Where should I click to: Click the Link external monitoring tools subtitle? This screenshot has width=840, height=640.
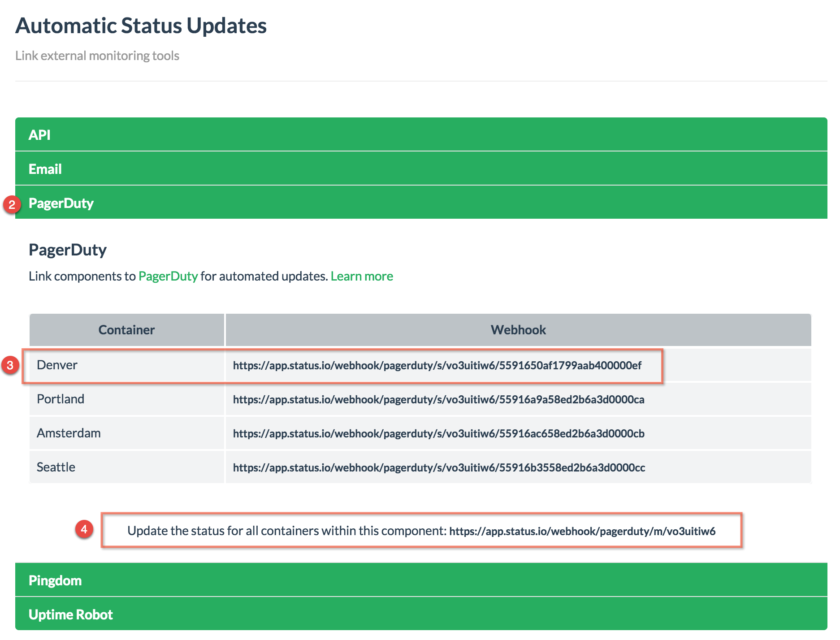click(x=97, y=56)
